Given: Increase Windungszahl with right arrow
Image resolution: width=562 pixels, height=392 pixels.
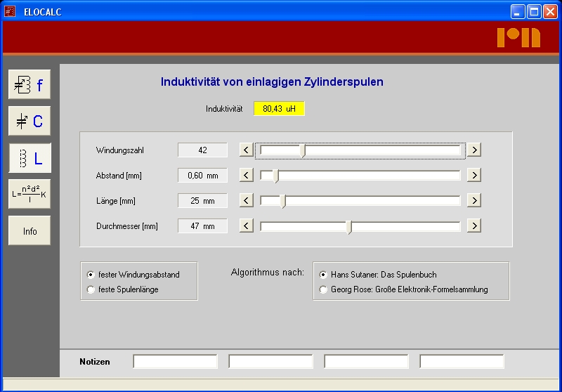Looking at the screenshot, I should coord(474,150).
